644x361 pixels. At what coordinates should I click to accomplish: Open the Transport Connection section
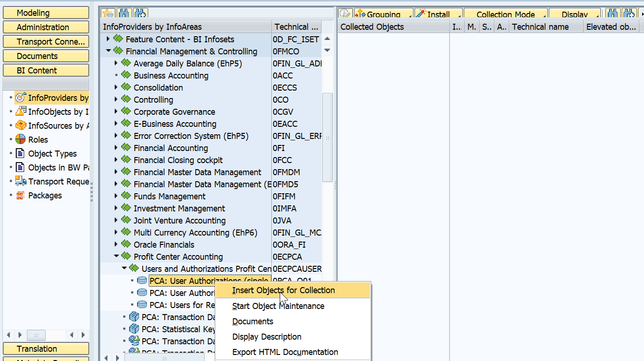(x=46, y=42)
